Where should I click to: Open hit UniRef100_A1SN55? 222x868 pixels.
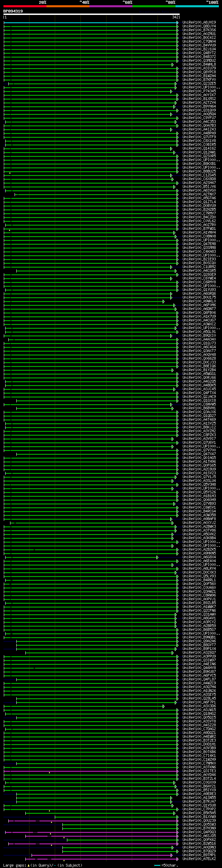(199, 798)
